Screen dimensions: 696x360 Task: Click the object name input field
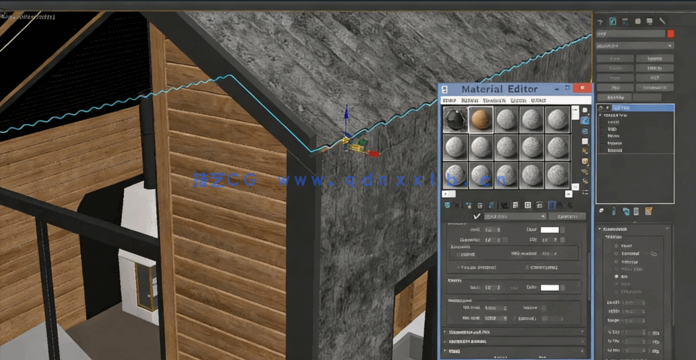click(630, 33)
